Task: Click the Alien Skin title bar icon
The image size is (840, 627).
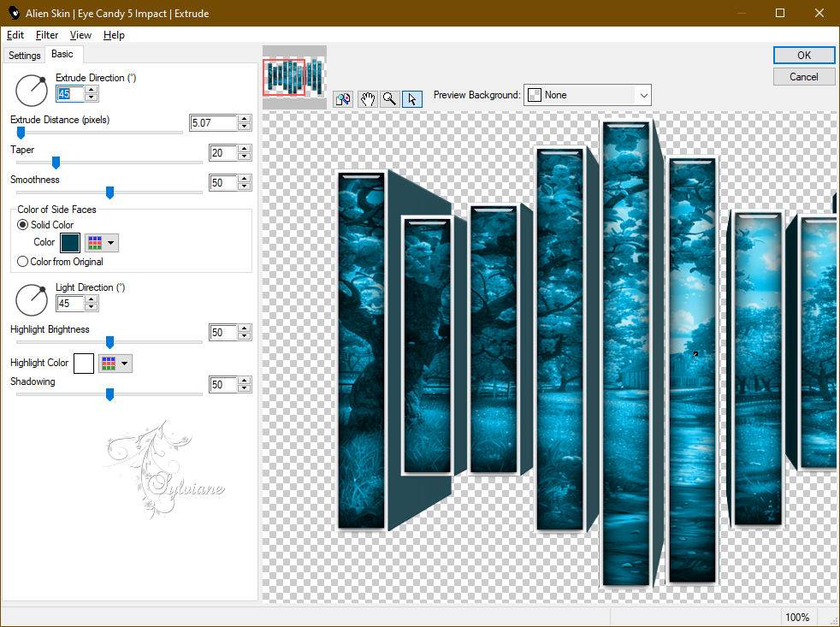Action: pyautogui.click(x=14, y=13)
